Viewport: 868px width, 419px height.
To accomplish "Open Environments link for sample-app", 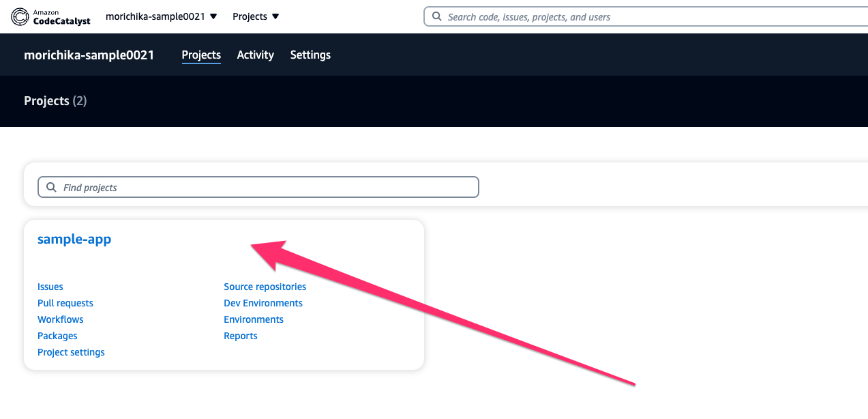I will 254,319.
